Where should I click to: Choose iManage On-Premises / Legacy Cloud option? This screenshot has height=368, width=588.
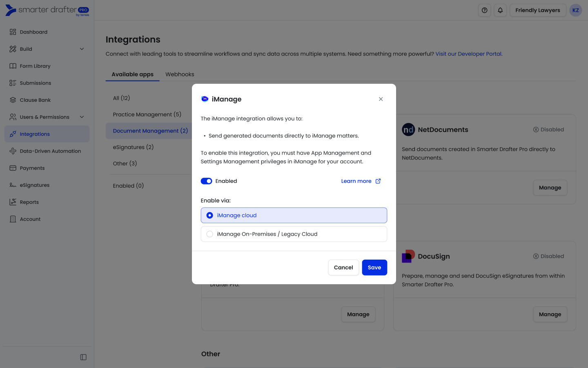click(210, 234)
